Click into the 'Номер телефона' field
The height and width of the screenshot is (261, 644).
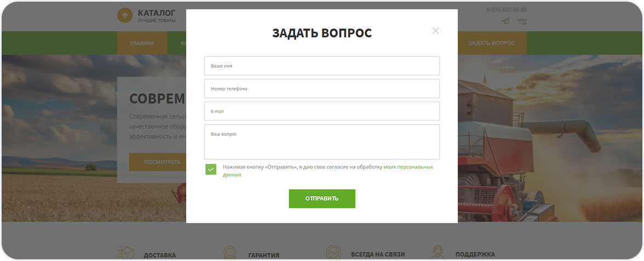pos(321,88)
